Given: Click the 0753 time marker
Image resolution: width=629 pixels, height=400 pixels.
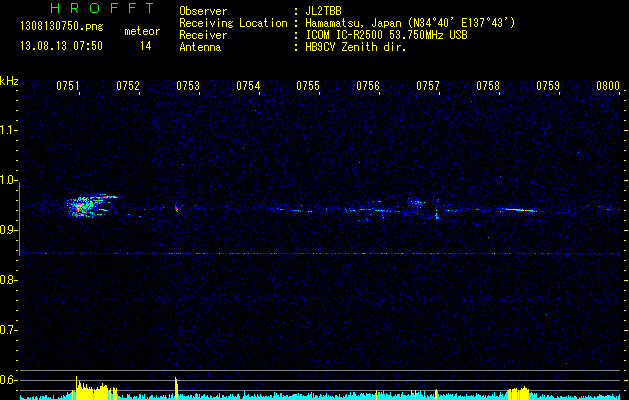Looking at the screenshot, I should coord(188,87).
